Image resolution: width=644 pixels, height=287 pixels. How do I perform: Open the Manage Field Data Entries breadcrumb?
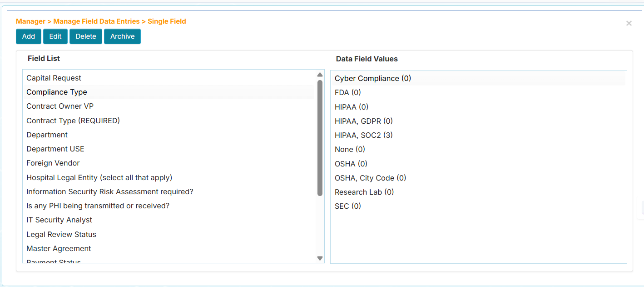(x=96, y=21)
